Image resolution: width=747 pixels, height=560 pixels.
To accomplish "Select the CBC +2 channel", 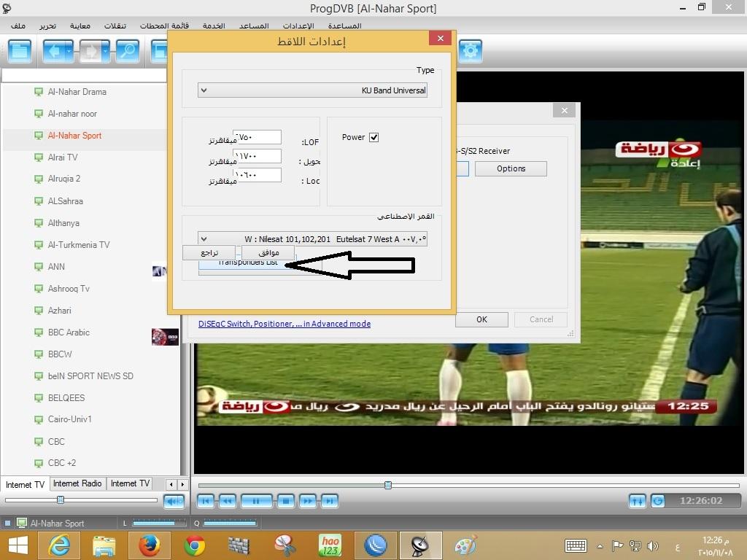I will [x=62, y=463].
